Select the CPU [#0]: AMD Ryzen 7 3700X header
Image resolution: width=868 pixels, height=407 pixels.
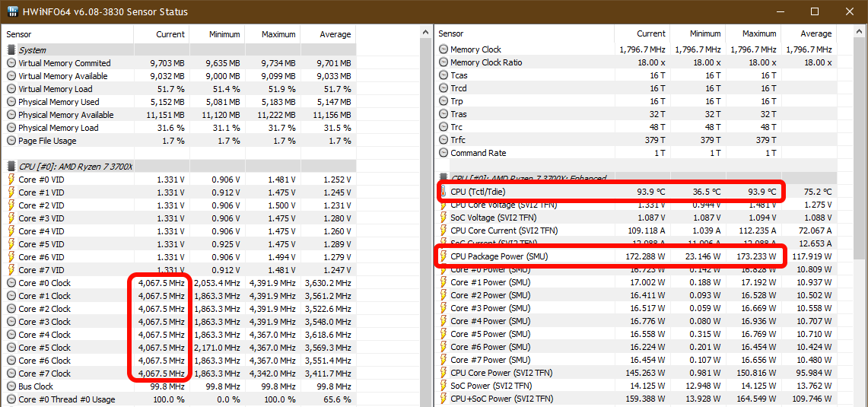tap(75, 166)
